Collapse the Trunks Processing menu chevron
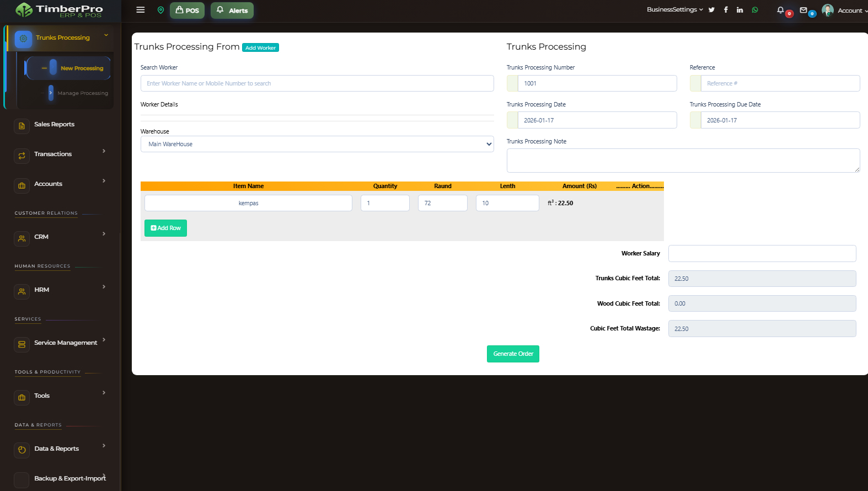 point(106,35)
